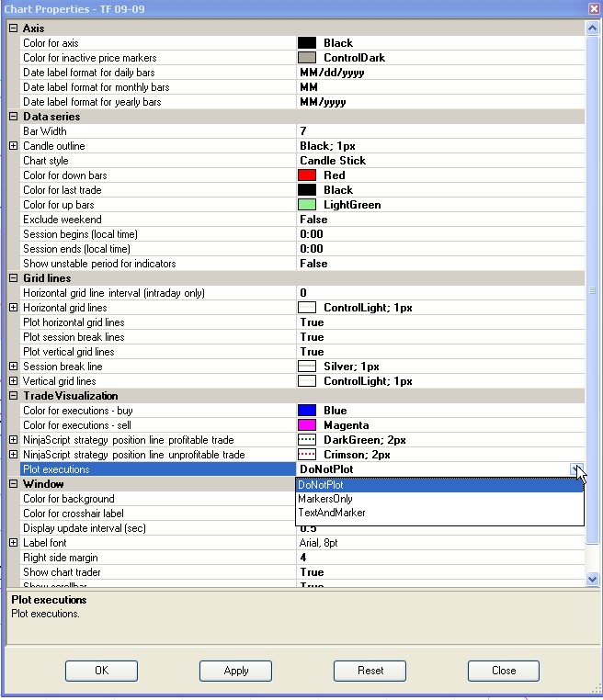603x700 pixels.
Task: Expand the Session break line property
Action: [x=14, y=367]
